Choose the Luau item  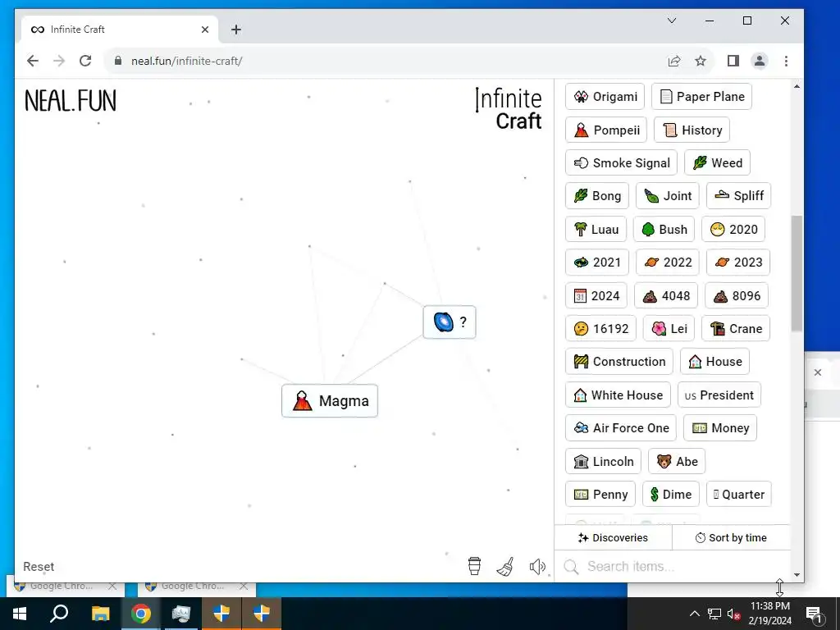coord(596,230)
